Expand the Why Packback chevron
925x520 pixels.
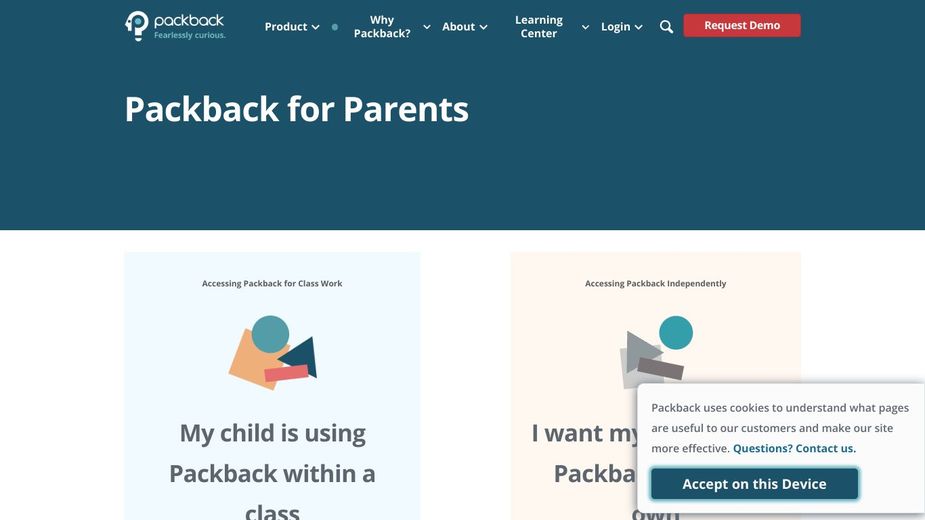click(x=427, y=27)
